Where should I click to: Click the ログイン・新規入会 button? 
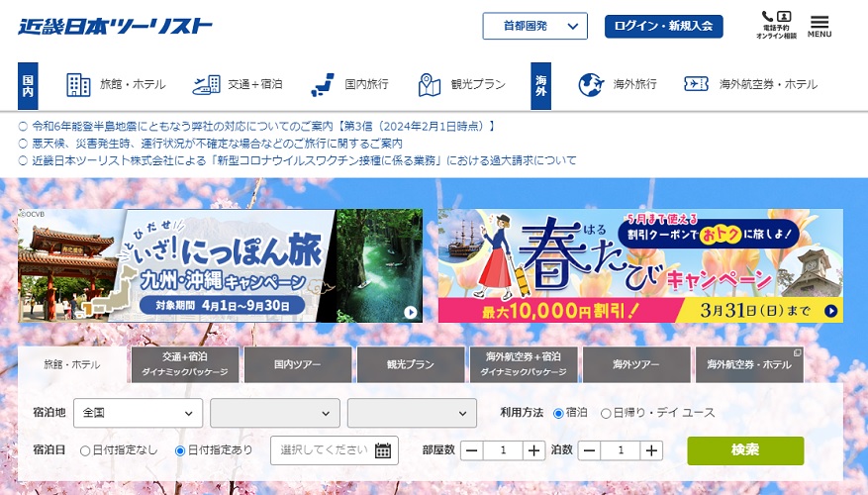[x=664, y=26]
